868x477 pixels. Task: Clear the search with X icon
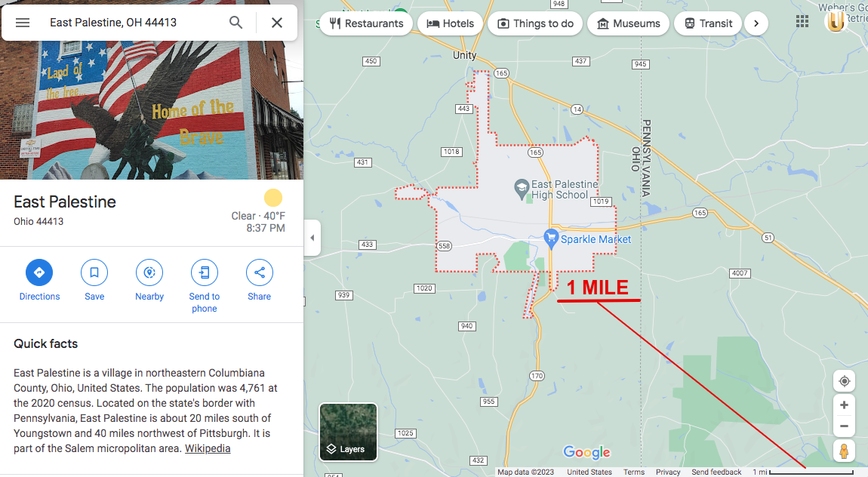[x=277, y=23]
